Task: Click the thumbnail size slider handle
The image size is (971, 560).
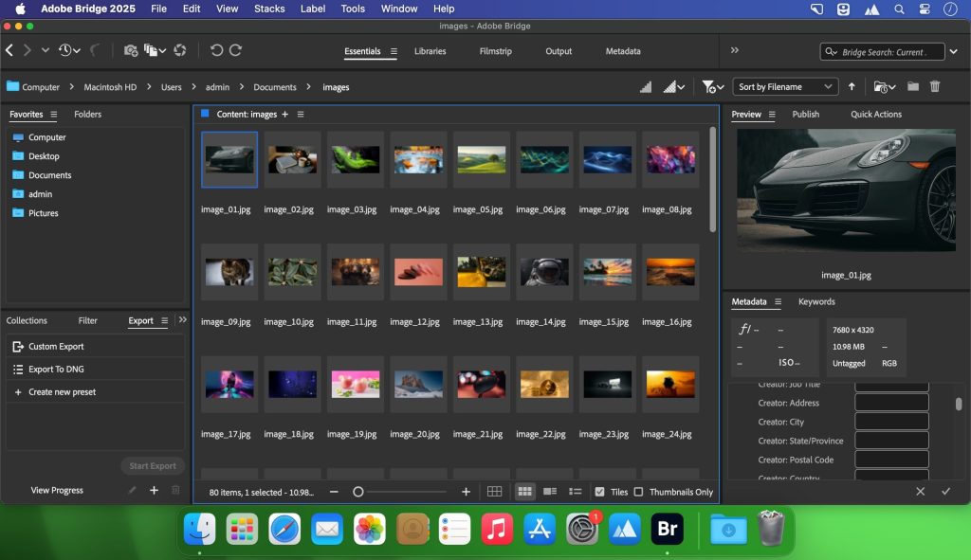Action: pyautogui.click(x=358, y=492)
